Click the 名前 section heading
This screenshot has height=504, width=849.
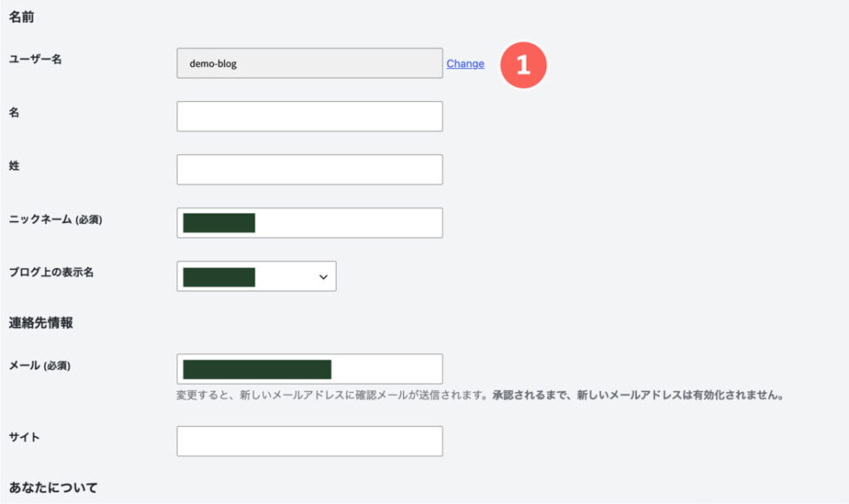click(x=22, y=17)
